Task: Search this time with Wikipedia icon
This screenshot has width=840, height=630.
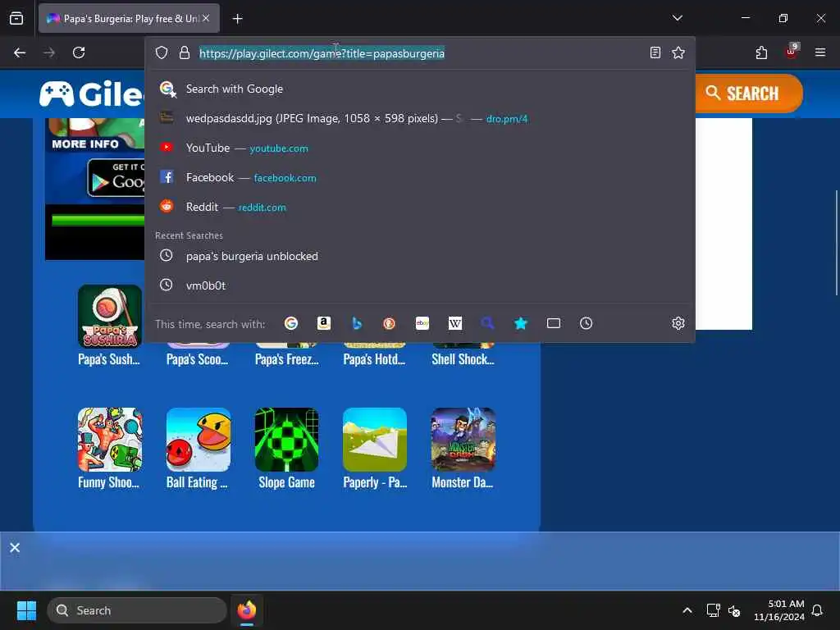Action: (454, 323)
